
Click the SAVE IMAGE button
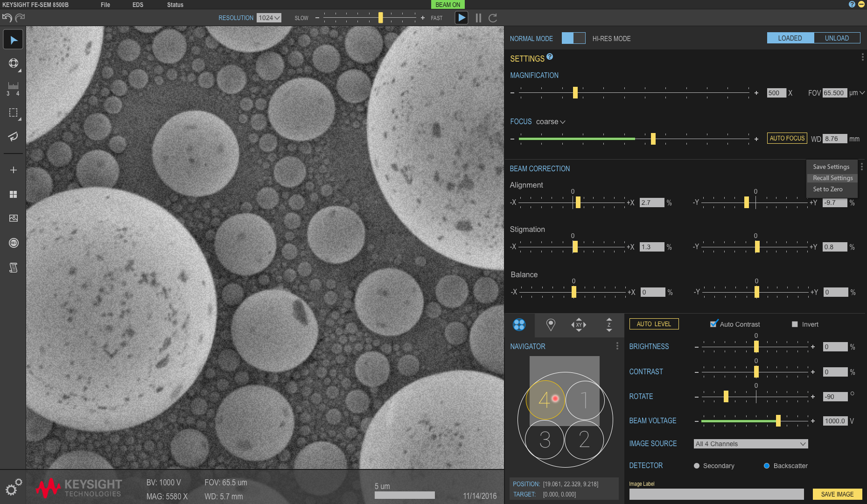(837, 494)
